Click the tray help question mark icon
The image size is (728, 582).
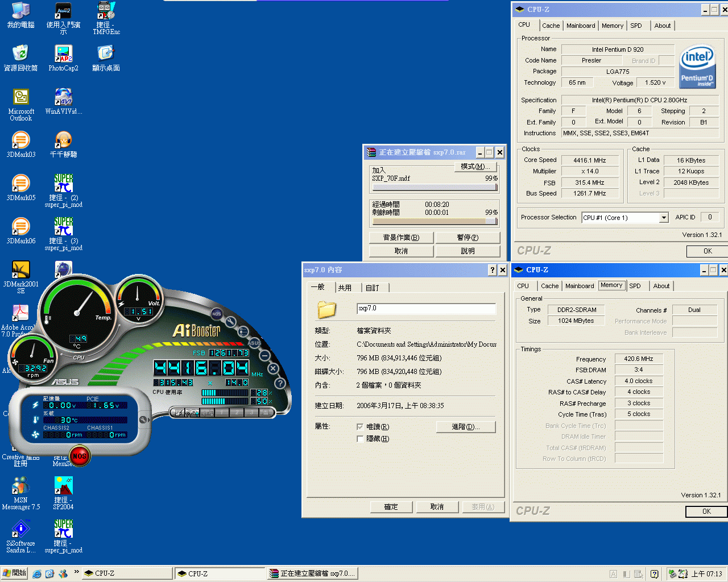point(654,574)
